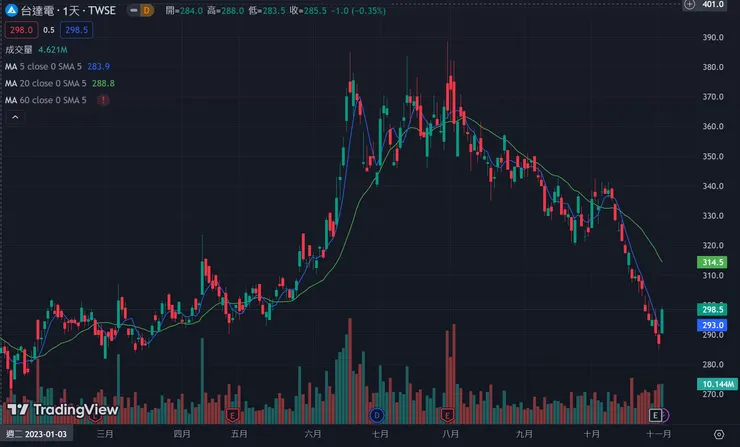740x447 pixels.
Task: Click the 0.5 spread value
Action: 49,30
